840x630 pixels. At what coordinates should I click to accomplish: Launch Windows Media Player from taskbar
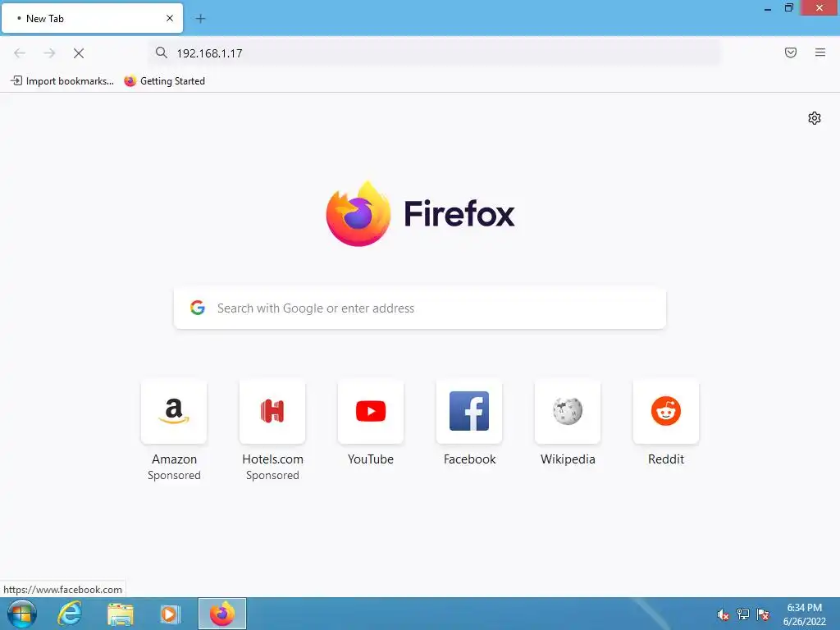(x=170, y=614)
